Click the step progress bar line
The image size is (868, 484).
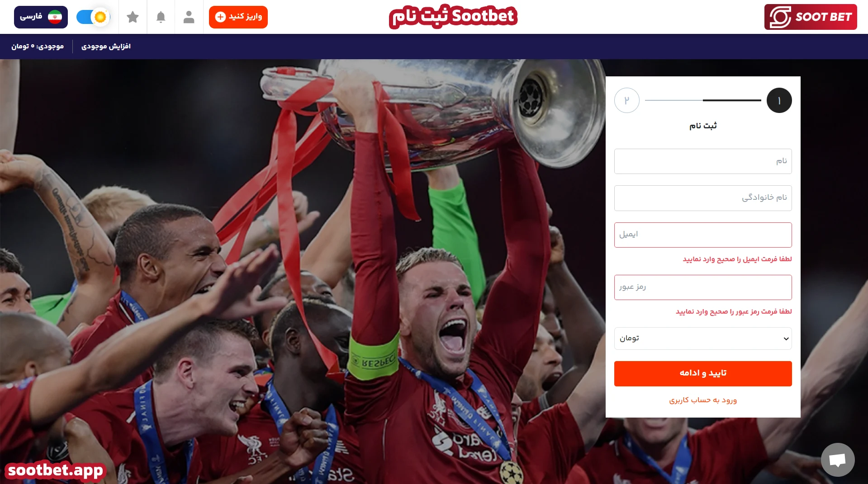click(x=703, y=100)
